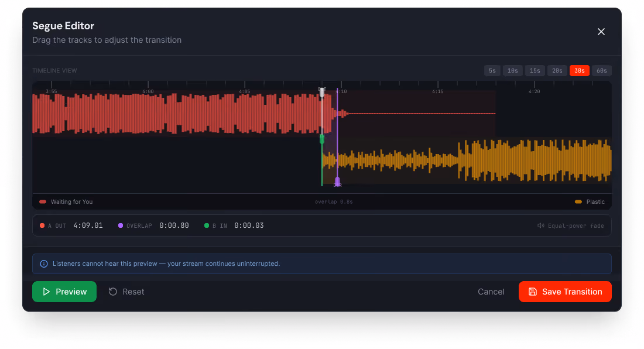Click the orange Plastic waveform
644x349 pixels.
click(467, 160)
